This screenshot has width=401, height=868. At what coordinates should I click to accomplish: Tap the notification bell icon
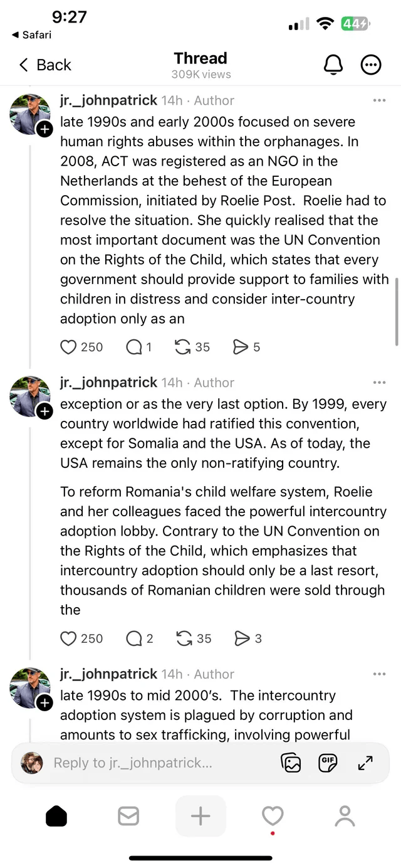[333, 65]
